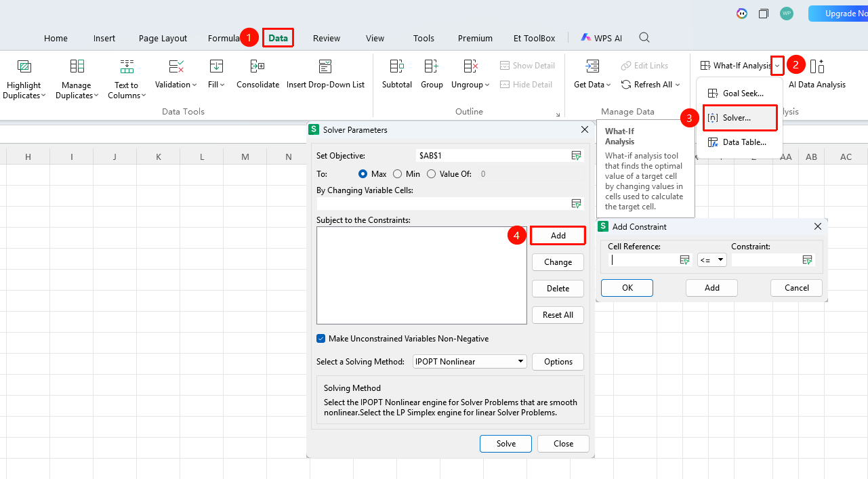This screenshot has width=868, height=479.
Task: Open the constraint operator <= dropdown
Action: (x=712, y=260)
